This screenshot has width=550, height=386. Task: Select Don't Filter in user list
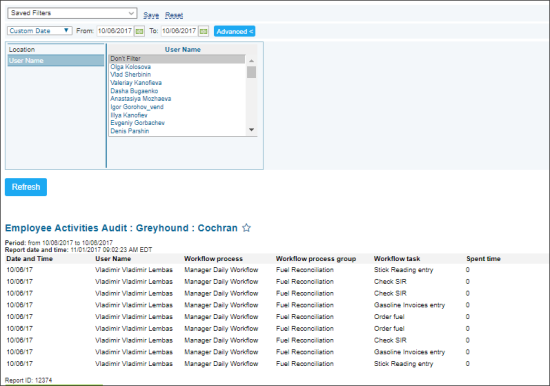coord(177,59)
